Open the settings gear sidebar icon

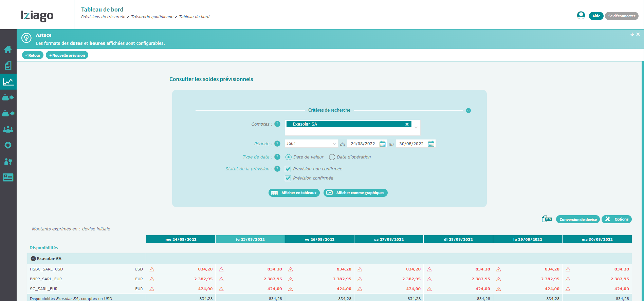click(8, 145)
